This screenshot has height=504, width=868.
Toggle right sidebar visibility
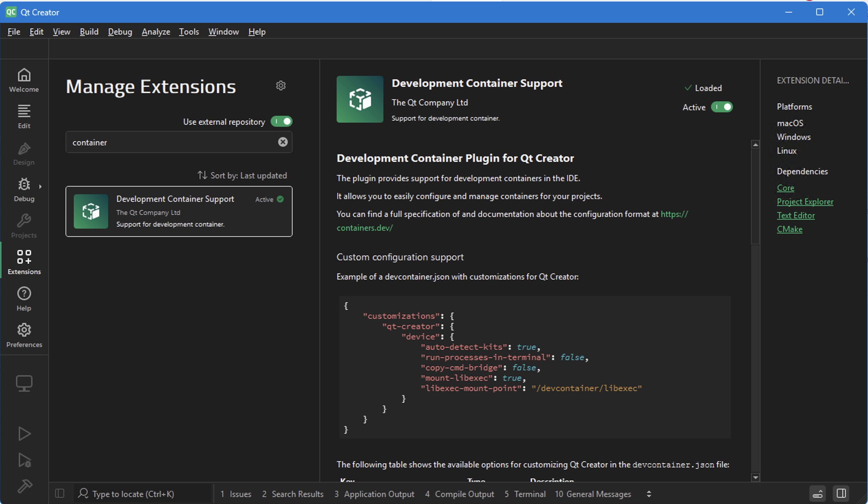click(x=841, y=493)
